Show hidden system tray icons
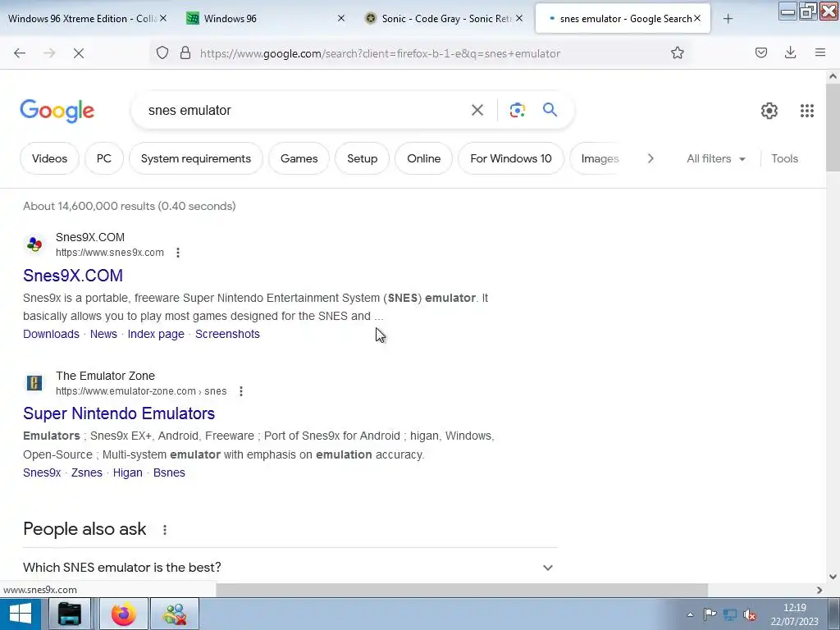Image resolution: width=840 pixels, height=630 pixels. (690, 614)
